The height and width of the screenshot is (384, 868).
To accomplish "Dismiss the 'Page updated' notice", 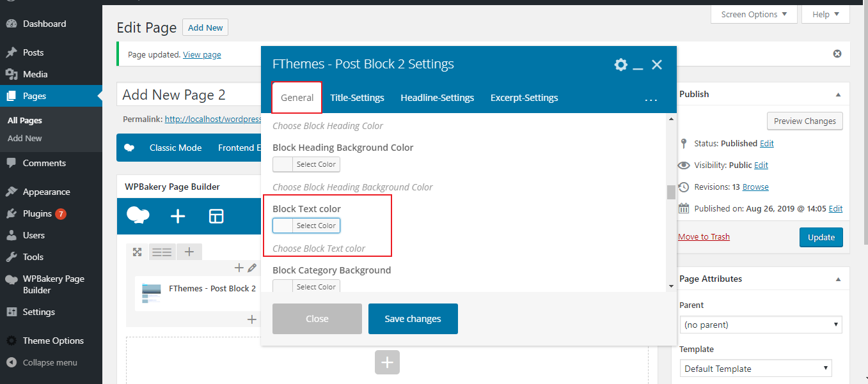I will tap(837, 54).
